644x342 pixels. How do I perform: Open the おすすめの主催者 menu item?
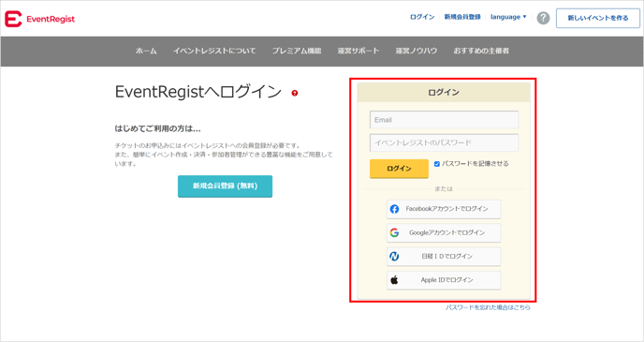(481, 51)
